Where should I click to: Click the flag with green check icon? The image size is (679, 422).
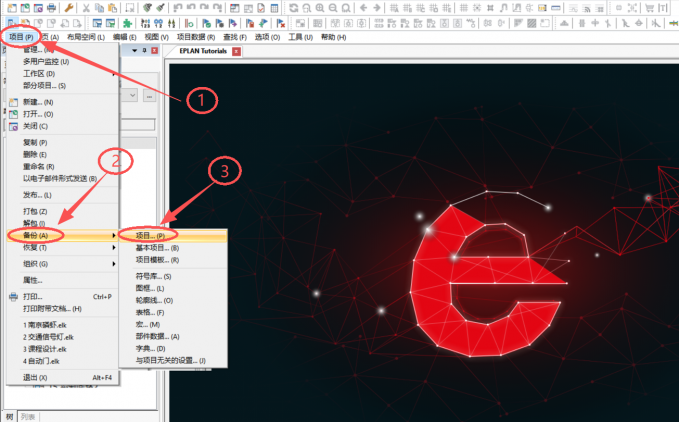[207, 23]
